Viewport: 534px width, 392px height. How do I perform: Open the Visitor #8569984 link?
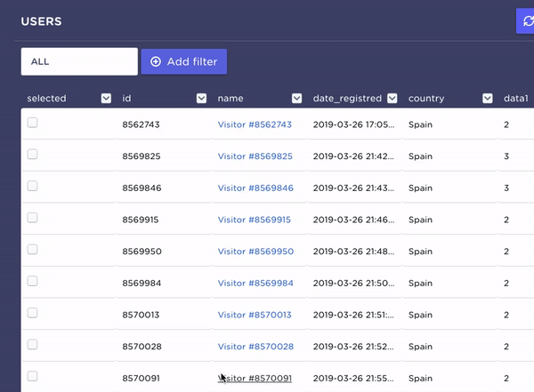(x=255, y=283)
